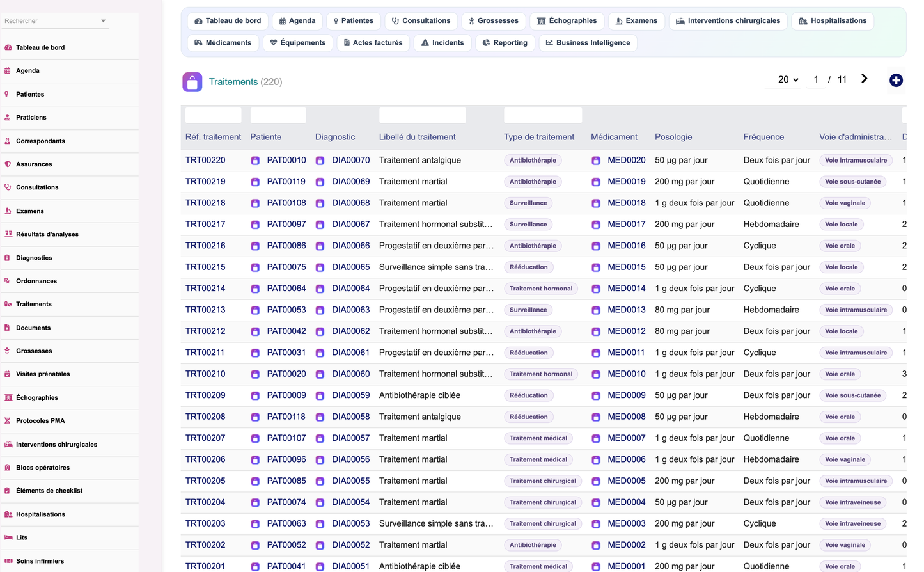Click the Réf. traitement filter field
Viewport: 924px width, 572px height.
[214, 115]
